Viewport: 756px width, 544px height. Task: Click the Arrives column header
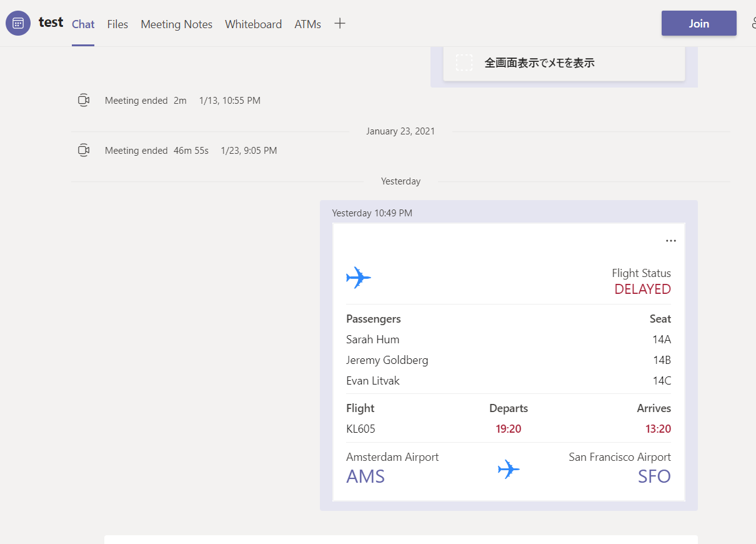tap(654, 408)
